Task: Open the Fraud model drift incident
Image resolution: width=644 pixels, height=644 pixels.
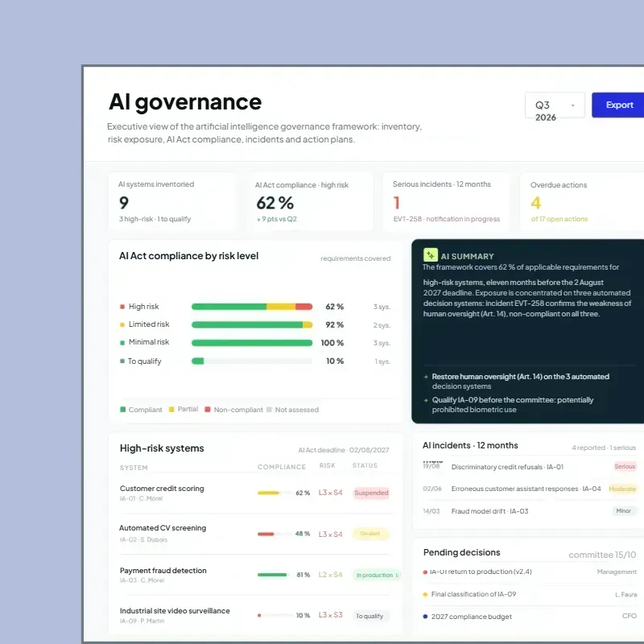Action: tap(530, 511)
